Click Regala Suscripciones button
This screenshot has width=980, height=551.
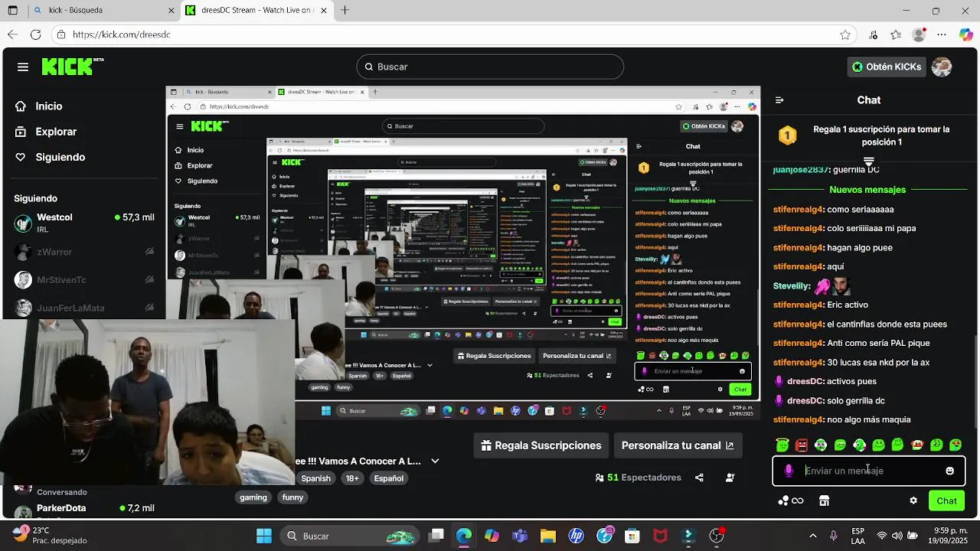pyautogui.click(x=541, y=445)
